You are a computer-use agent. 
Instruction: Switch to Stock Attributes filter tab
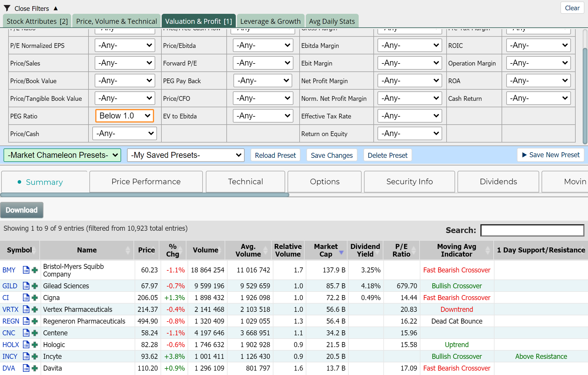[37, 21]
